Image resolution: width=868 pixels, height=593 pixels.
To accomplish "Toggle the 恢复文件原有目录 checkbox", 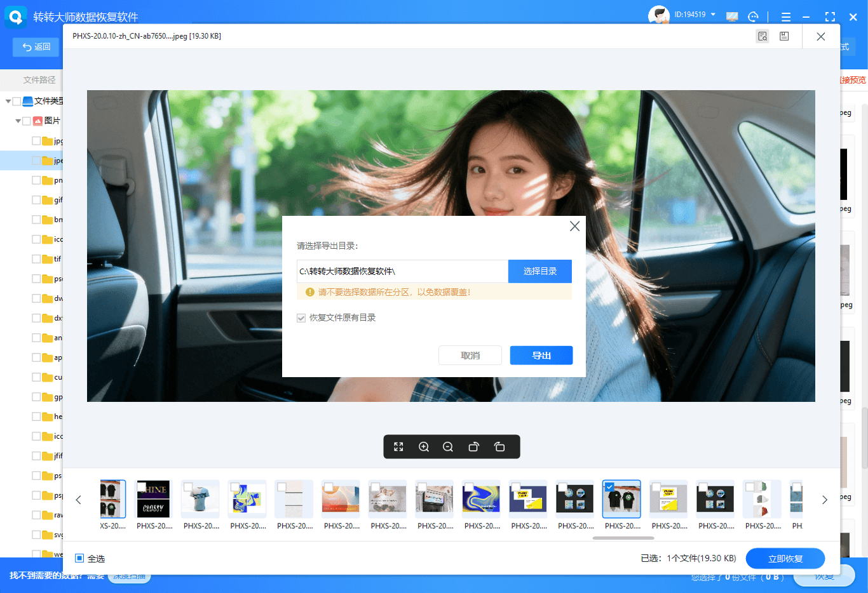I will (301, 318).
